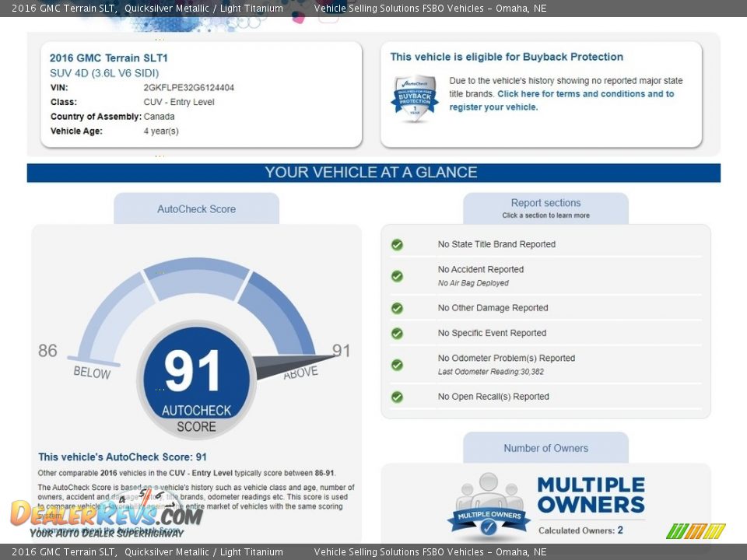Click green check beside No Other Damage Reported
Image resolution: width=747 pixels, height=560 pixels.
click(397, 308)
